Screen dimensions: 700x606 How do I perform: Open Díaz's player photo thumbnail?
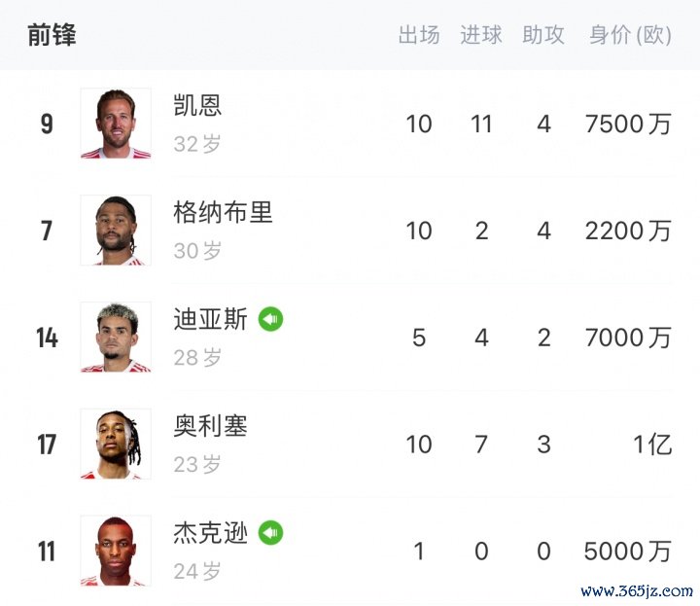[x=116, y=337]
